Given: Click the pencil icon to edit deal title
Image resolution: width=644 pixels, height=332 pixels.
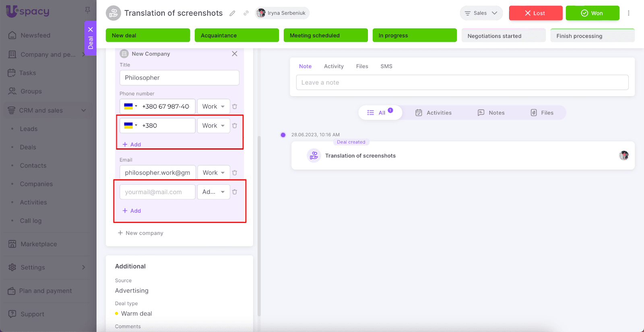Looking at the screenshot, I should pos(232,13).
